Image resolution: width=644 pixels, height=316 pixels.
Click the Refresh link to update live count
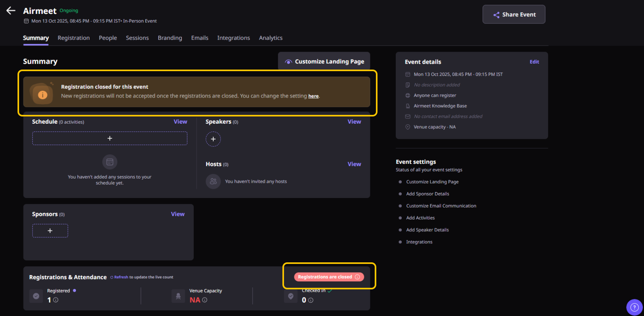pos(121,277)
